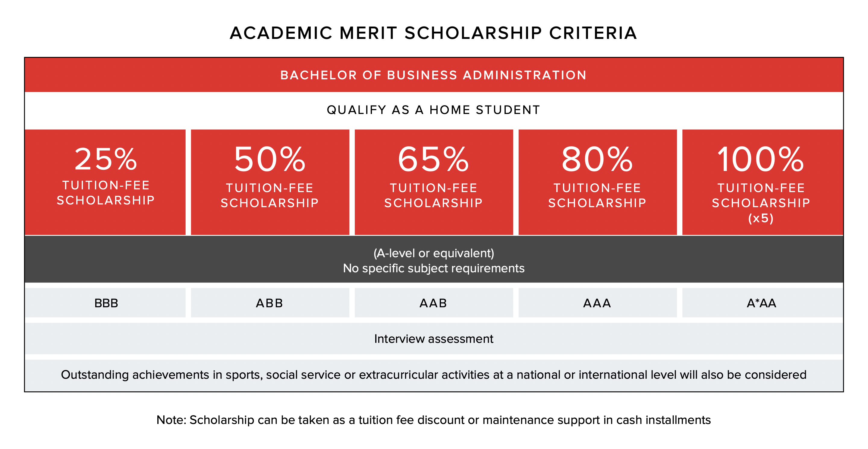Select the ABB grade cell
This screenshot has height=449, width=868.
tap(269, 303)
